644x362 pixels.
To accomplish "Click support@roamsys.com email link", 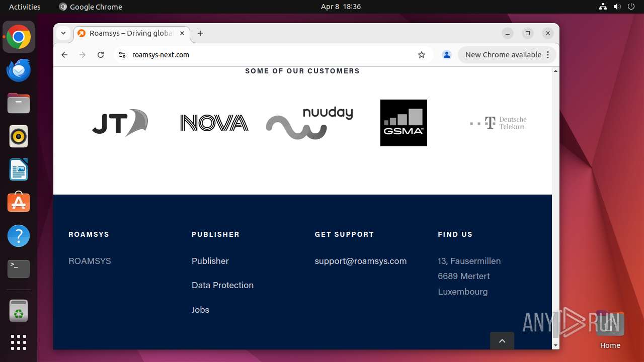I will tap(361, 261).
